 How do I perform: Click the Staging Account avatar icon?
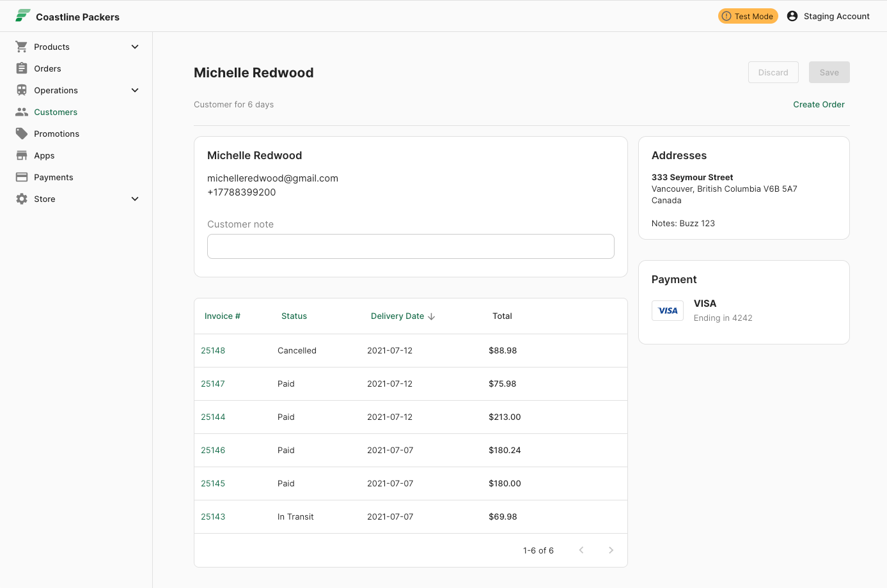[792, 16]
